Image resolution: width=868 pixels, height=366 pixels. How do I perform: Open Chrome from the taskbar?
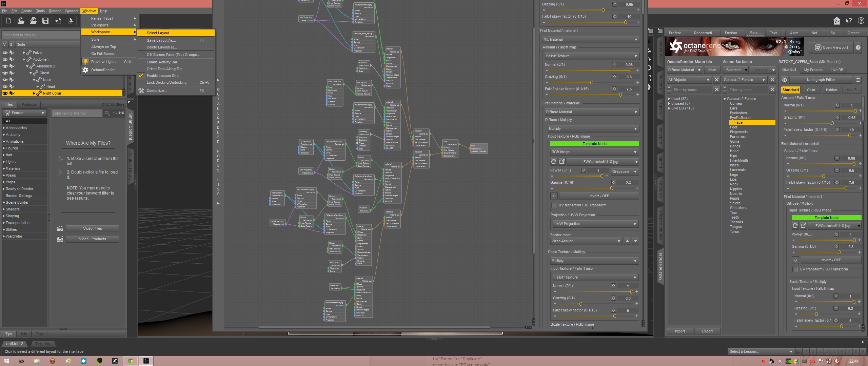[x=130, y=361]
